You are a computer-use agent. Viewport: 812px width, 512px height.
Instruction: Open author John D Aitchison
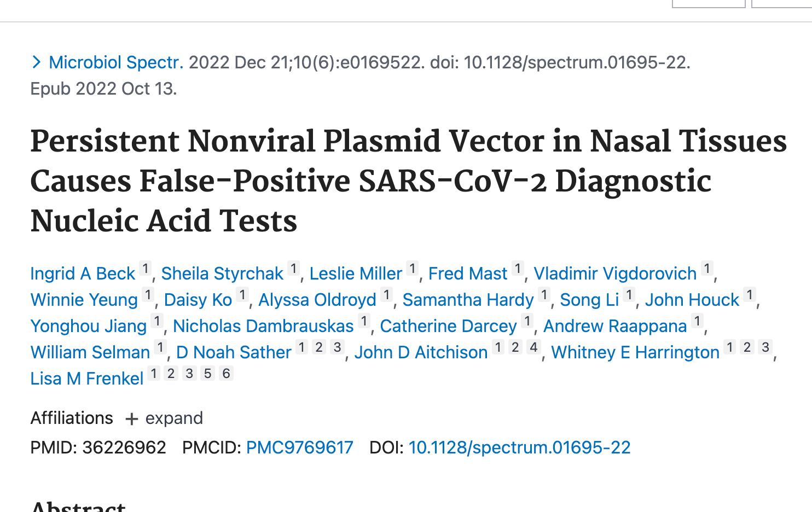pyautogui.click(x=421, y=352)
